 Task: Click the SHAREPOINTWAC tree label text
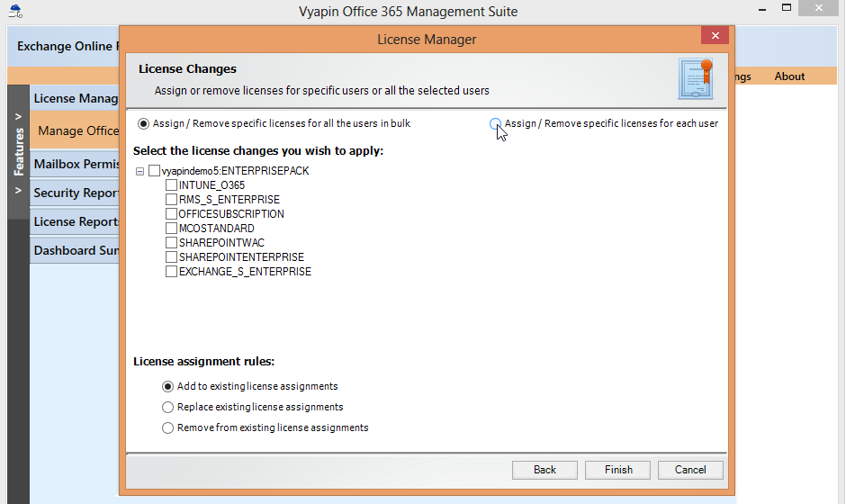(221, 243)
